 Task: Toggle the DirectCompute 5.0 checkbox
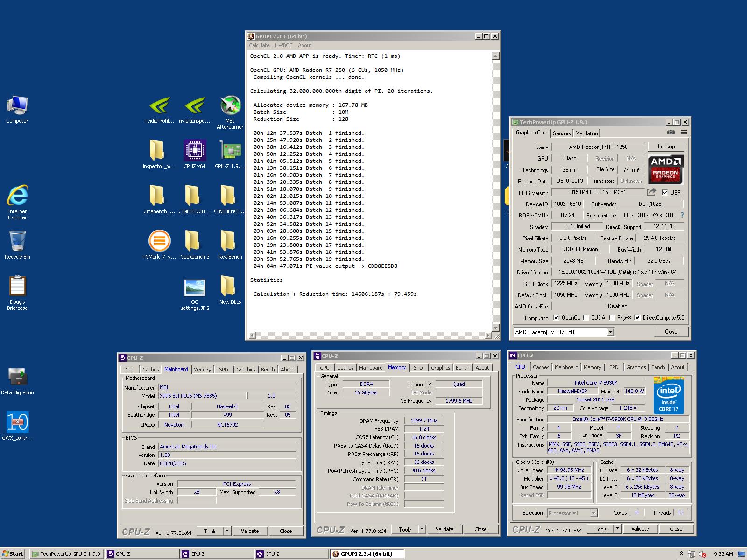pyautogui.click(x=637, y=318)
